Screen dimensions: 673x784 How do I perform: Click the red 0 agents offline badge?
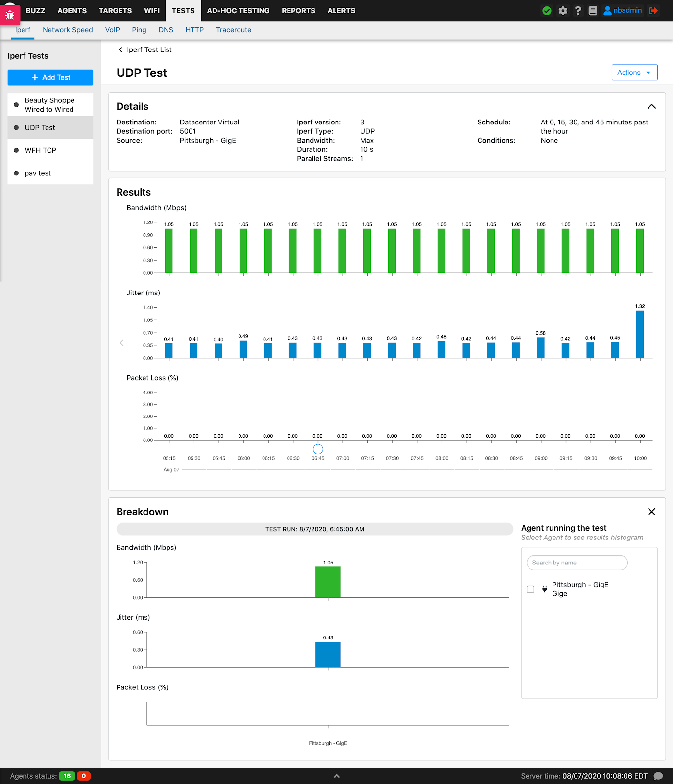pyautogui.click(x=84, y=776)
